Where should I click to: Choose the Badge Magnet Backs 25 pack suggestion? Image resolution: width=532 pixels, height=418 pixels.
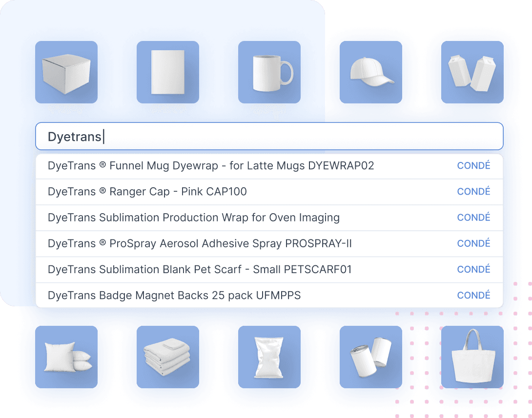[x=175, y=295]
